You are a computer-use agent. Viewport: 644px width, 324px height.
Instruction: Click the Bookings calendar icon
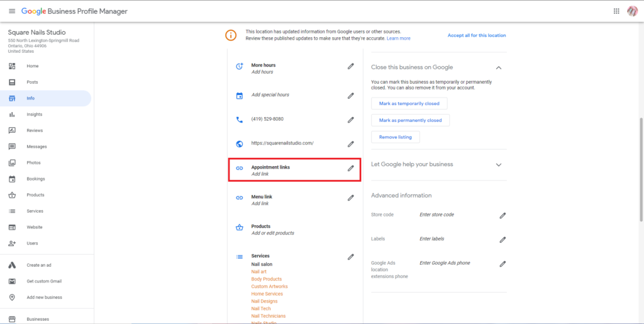coord(12,179)
